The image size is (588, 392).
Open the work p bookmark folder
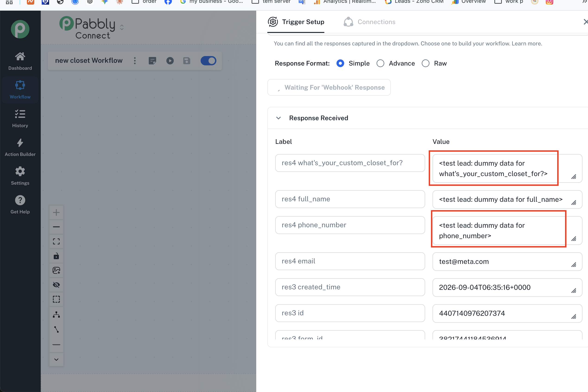[x=509, y=2]
